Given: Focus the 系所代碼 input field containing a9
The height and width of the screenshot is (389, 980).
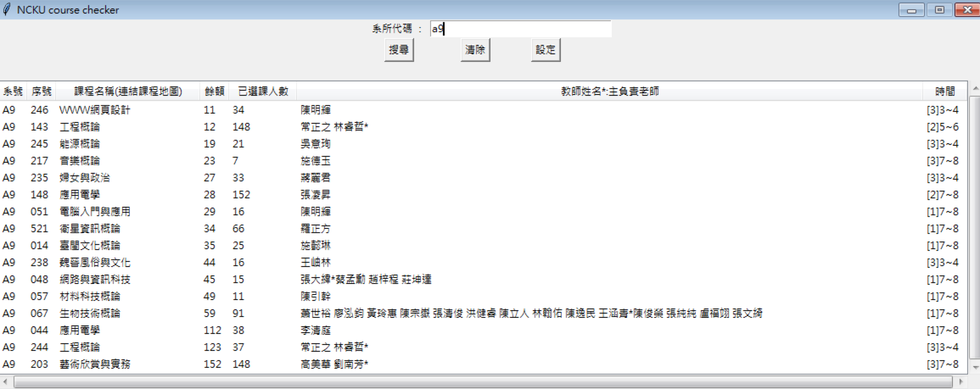Looking at the screenshot, I should [521, 29].
